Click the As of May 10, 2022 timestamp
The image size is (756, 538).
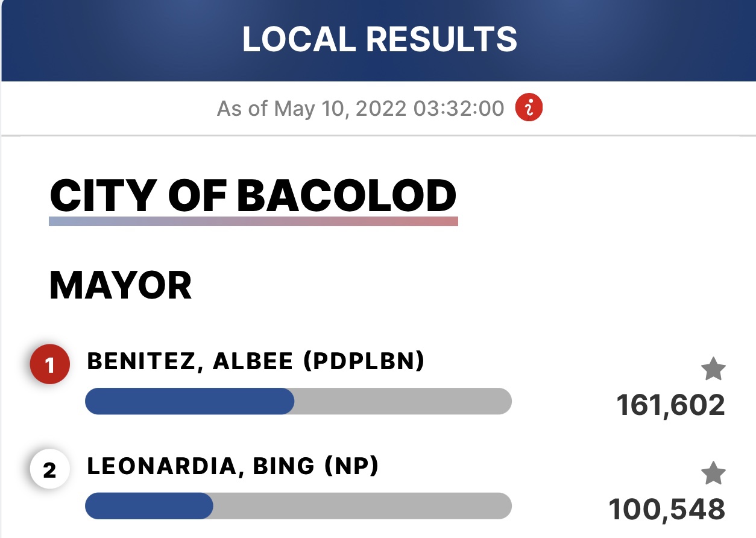pyautogui.click(x=361, y=109)
